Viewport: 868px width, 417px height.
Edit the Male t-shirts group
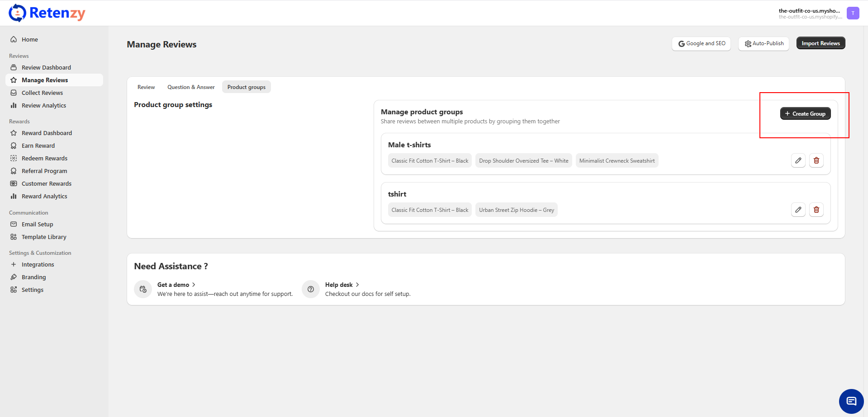pos(798,160)
